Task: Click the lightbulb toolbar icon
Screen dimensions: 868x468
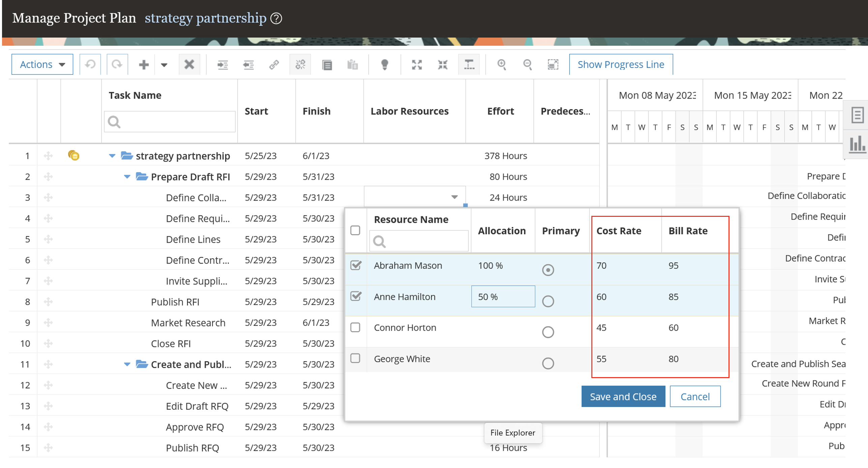Action: 384,64
